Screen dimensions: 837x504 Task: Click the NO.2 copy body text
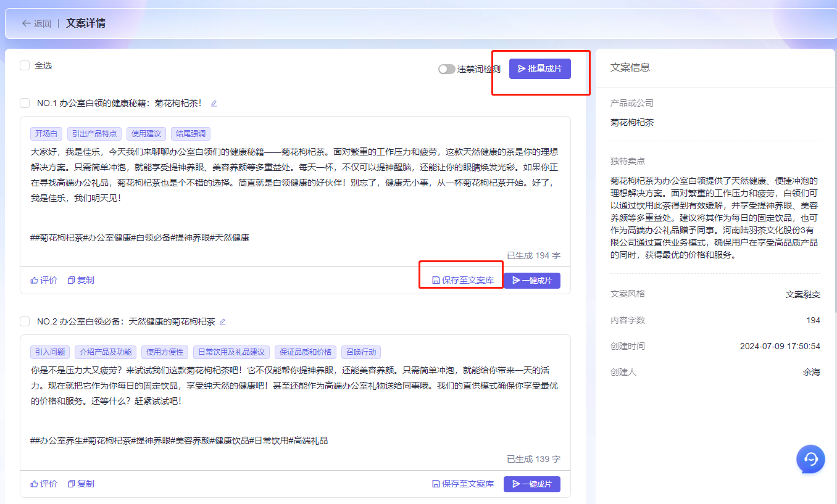pos(295,386)
